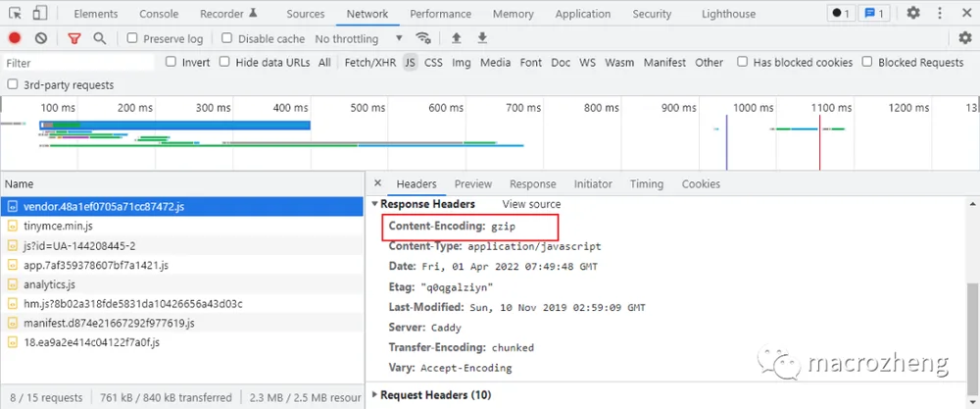
Task: Show the Initiator tab of request
Action: click(593, 183)
